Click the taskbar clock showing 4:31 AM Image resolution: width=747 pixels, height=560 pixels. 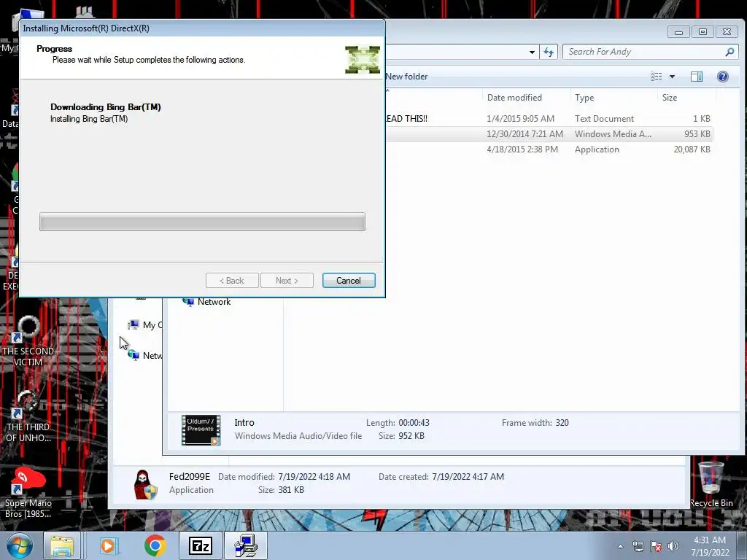click(x=710, y=546)
